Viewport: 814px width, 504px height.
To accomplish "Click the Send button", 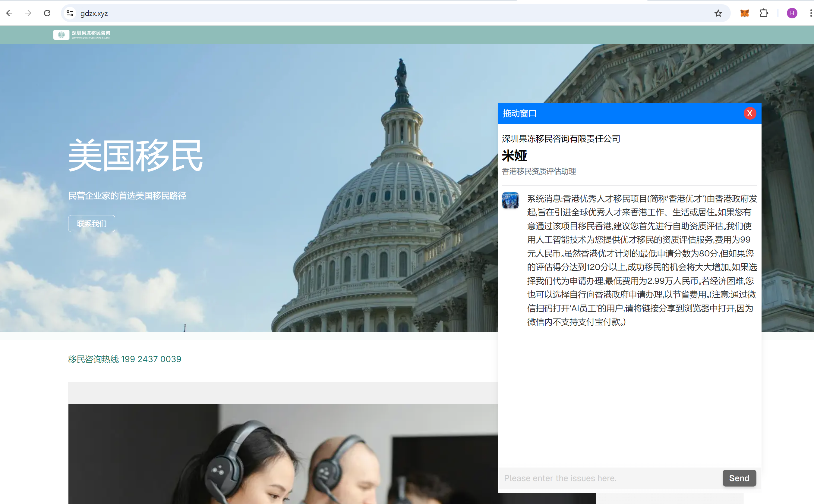I will click(739, 478).
